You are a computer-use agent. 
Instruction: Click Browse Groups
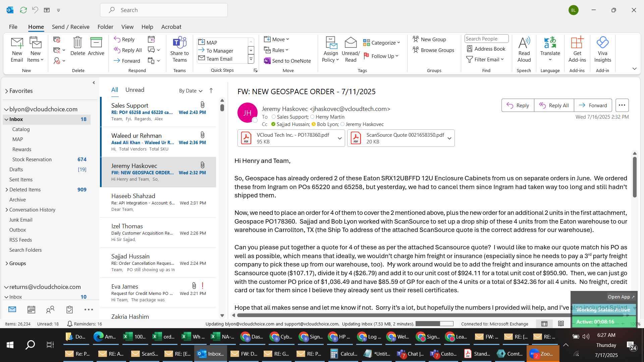coord(433,50)
